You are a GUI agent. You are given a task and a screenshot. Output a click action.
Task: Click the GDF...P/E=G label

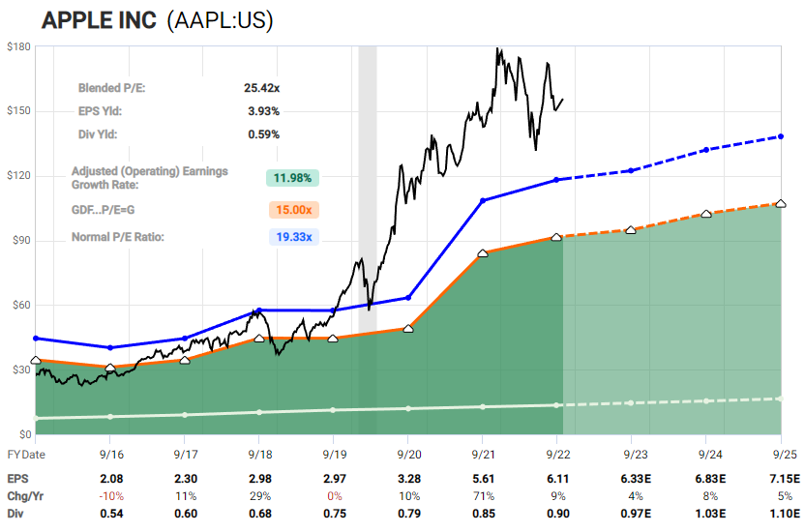(x=103, y=210)
